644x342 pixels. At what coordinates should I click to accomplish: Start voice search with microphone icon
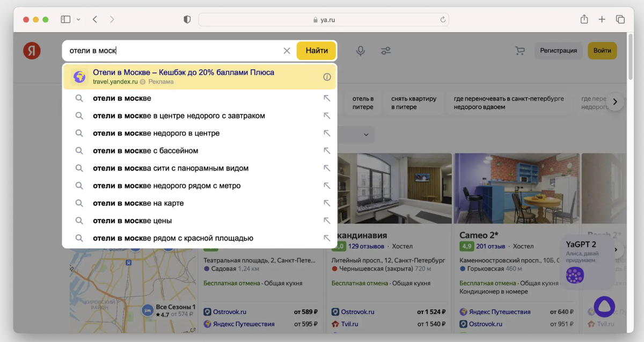click(x=361, y=50)
